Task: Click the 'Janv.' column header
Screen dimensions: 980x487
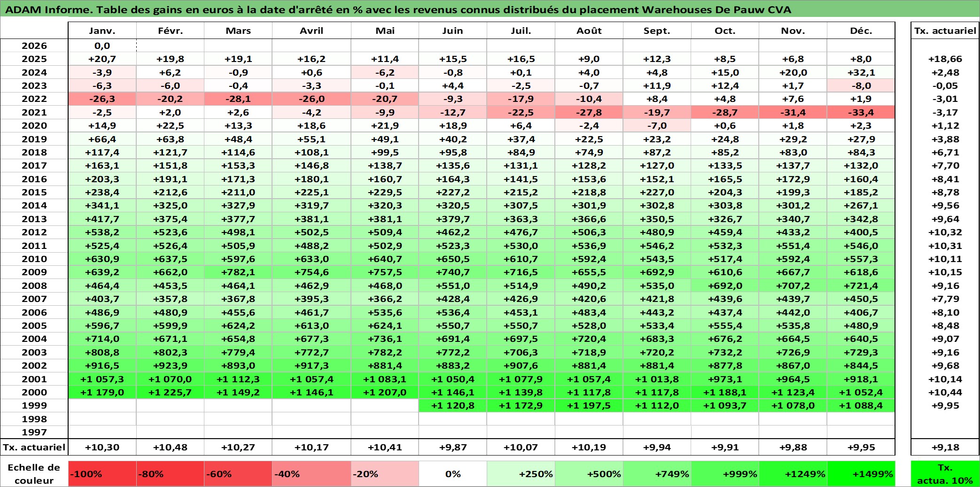Action: point(102,31)
